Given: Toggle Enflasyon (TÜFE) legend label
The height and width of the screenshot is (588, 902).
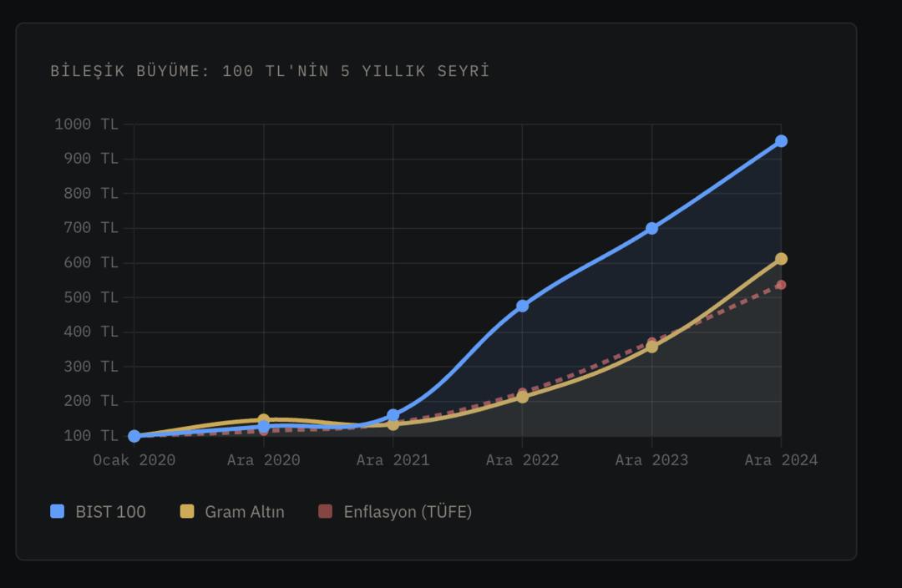Looking at the screenshot, I should pyautogui.click(x=408, y=512).
